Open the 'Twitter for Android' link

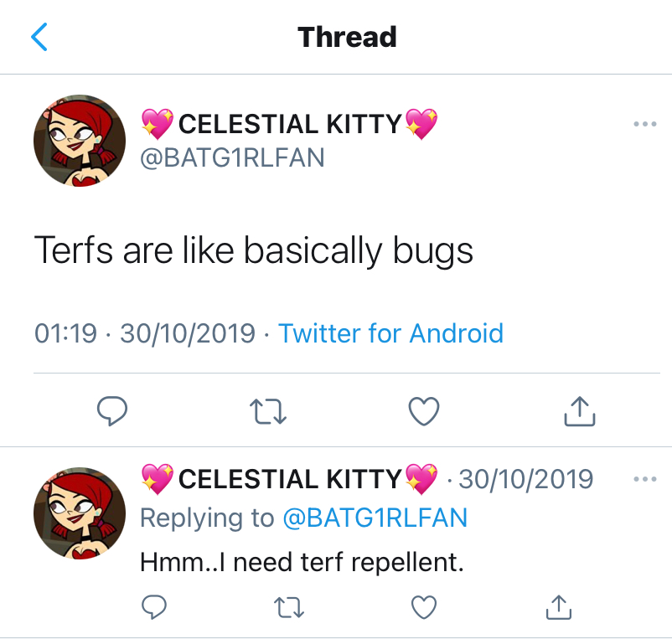(390, 333)
